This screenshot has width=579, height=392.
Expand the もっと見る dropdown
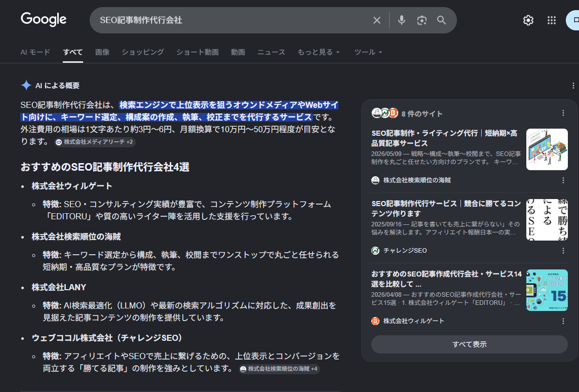tap(319, 52)
